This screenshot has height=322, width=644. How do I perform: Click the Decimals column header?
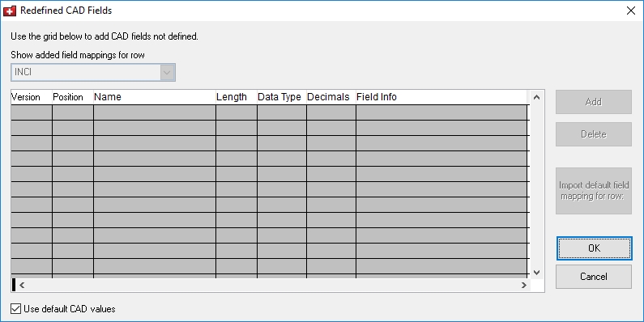[x=331, y=97]
